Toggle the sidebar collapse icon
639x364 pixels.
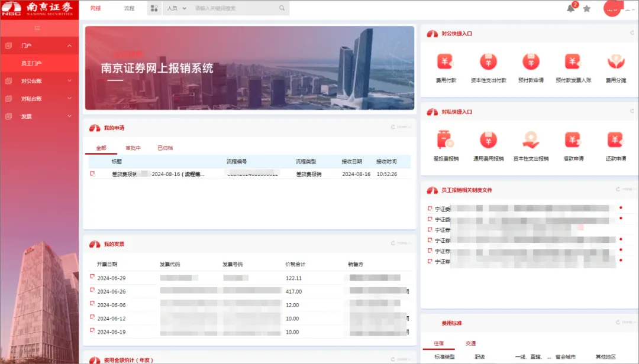click(37, 28)
